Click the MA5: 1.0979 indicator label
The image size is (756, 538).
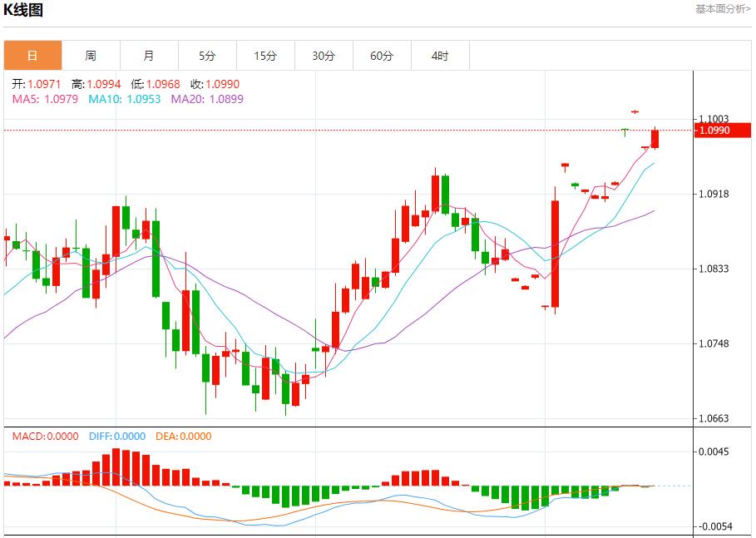click(x=45, y=99)
